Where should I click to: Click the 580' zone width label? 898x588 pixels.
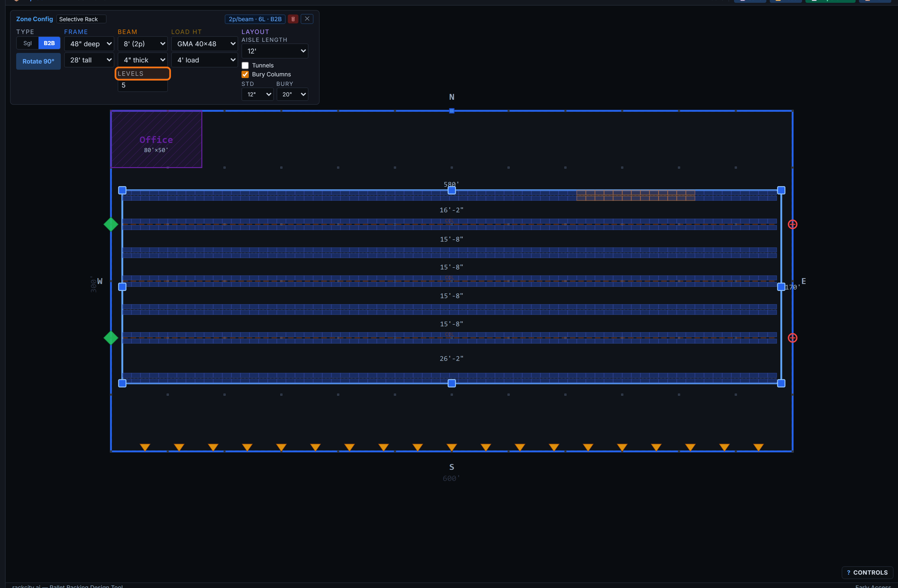point(452,184)
